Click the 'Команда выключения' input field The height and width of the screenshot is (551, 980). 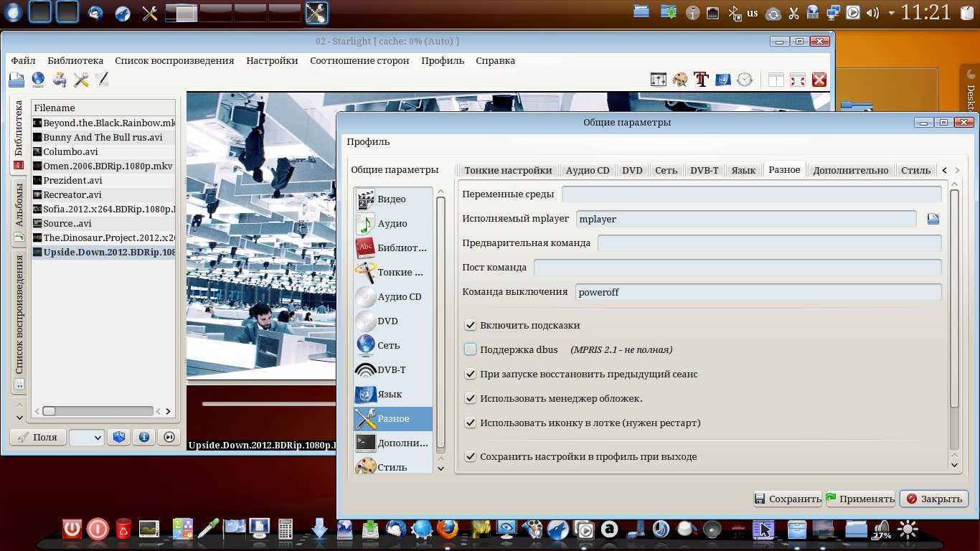pos(758,292)
